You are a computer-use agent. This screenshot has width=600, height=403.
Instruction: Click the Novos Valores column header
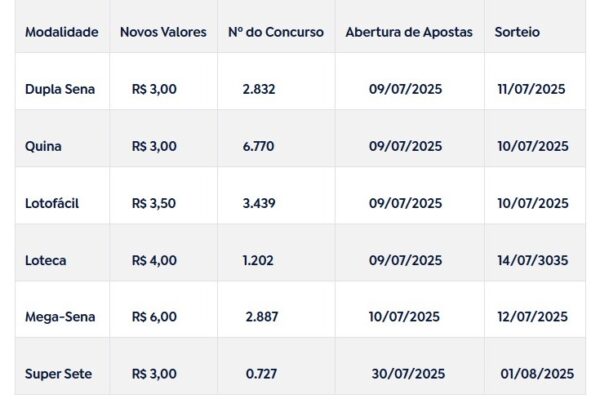[x=163, y=32]
